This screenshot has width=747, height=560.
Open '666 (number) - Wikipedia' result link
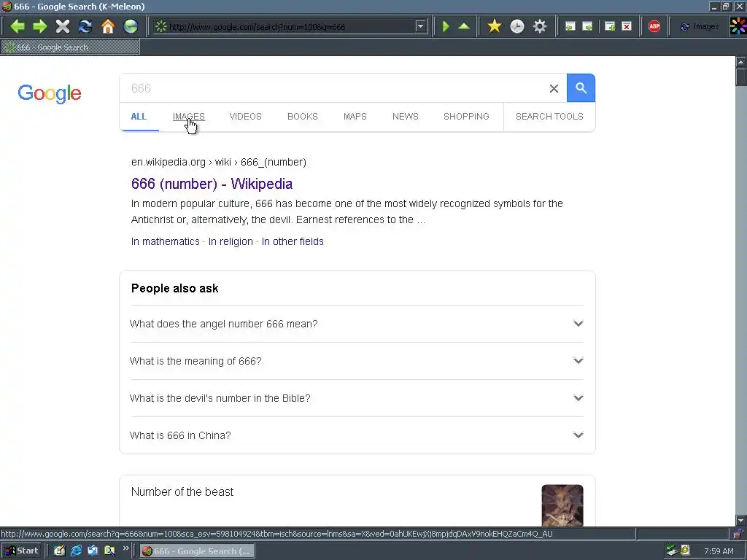point(212,184)
